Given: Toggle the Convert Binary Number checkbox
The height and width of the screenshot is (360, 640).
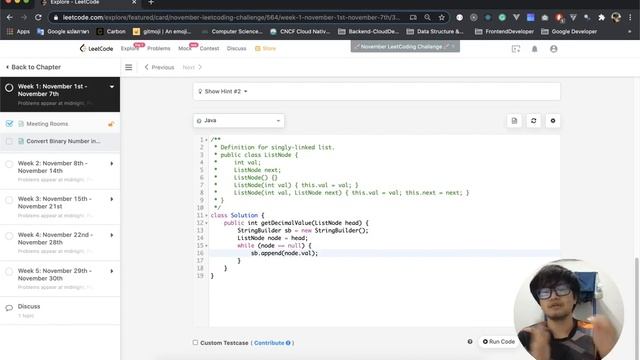Looking at the screenshot, I should click(x=9, y=141).
